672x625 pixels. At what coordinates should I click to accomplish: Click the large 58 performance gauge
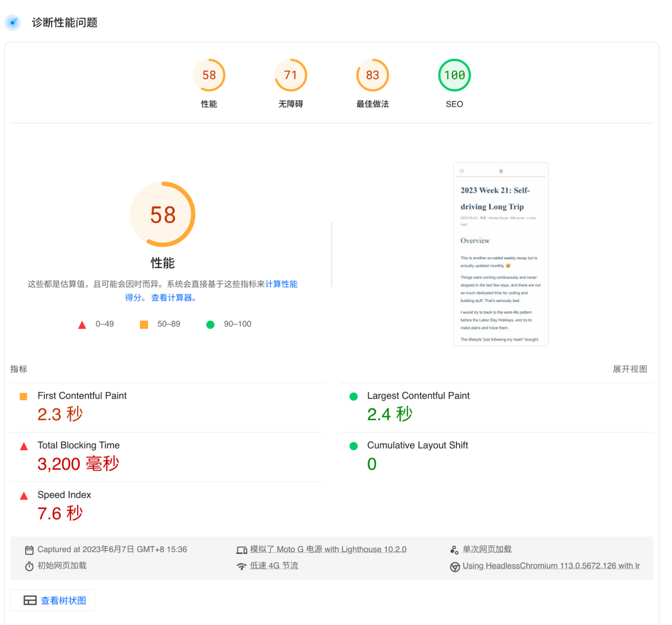pos(163,214)
